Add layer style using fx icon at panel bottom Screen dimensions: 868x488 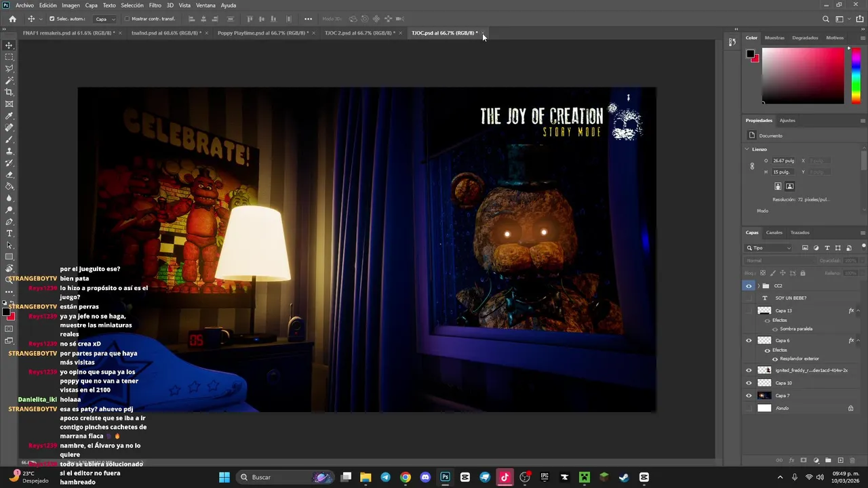(x=791, y=460)
